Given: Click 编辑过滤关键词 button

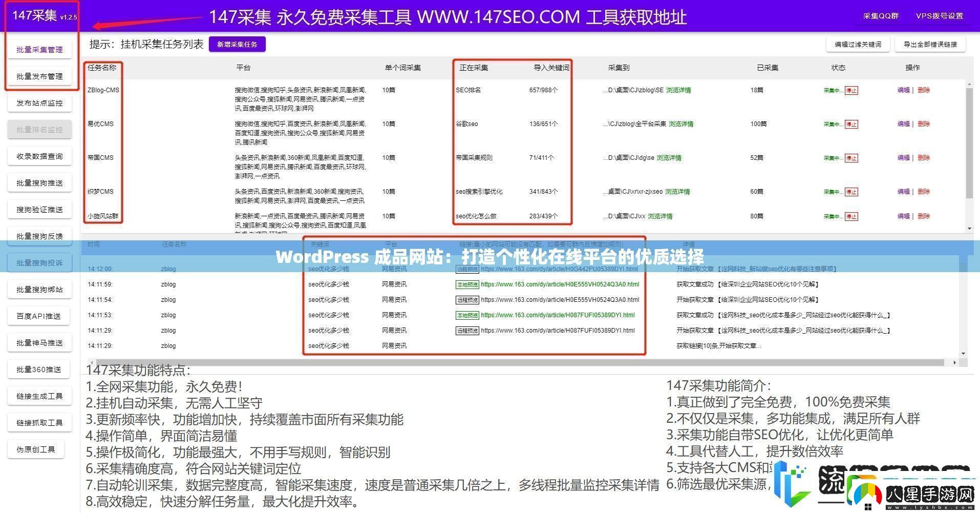Looking at the screenshot, I should (858, 45).
